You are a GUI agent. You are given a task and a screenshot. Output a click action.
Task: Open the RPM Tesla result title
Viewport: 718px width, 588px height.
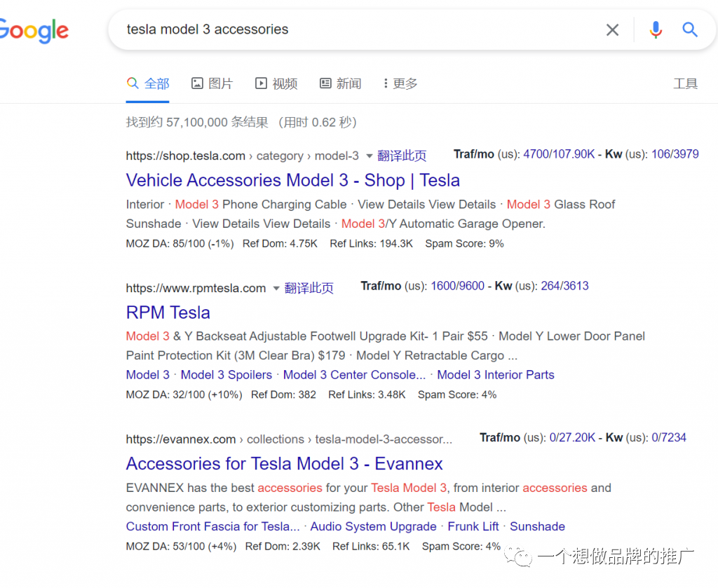pos(168,313)
